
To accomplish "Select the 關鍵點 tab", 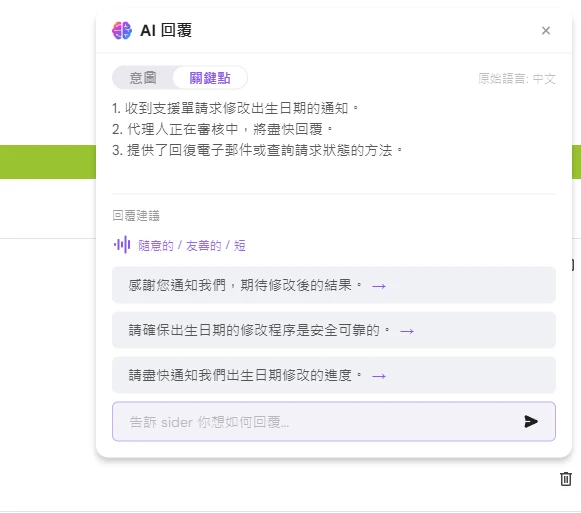I will pyautogui.click(x=210, y=78).
